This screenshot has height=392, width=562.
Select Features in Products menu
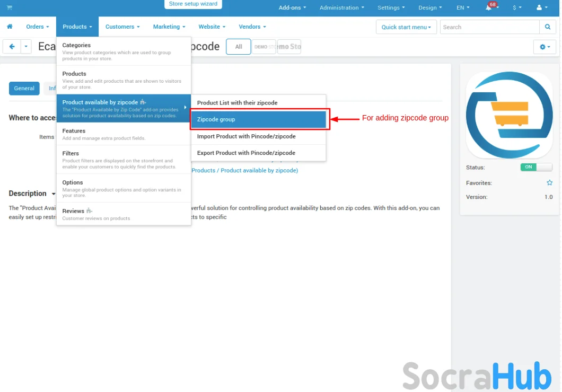[124, 134]
